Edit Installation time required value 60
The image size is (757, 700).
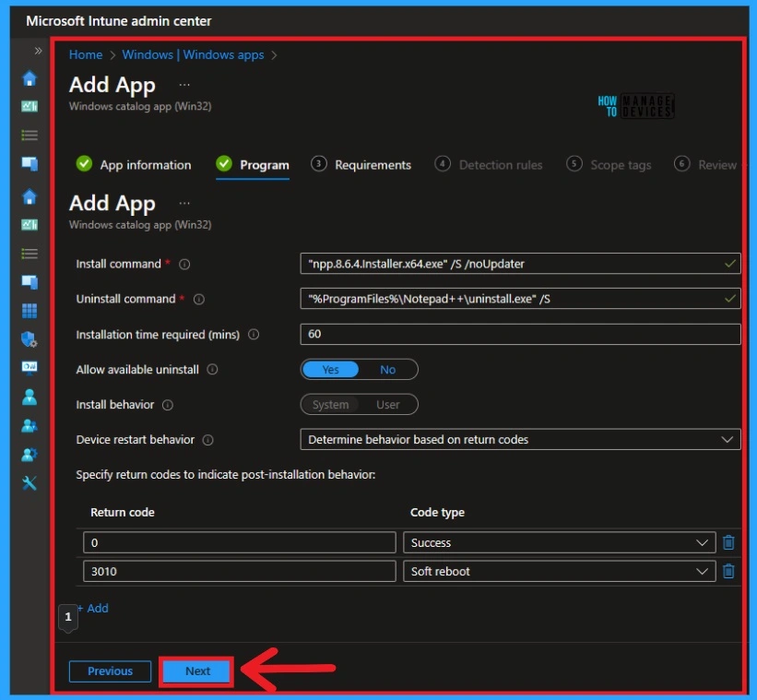click(520, 334)
